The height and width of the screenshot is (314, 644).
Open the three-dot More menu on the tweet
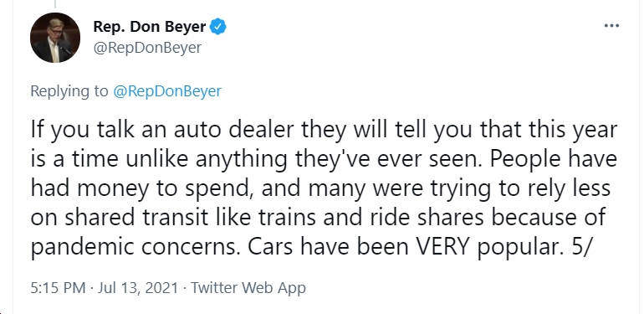[x=611, y=26]
